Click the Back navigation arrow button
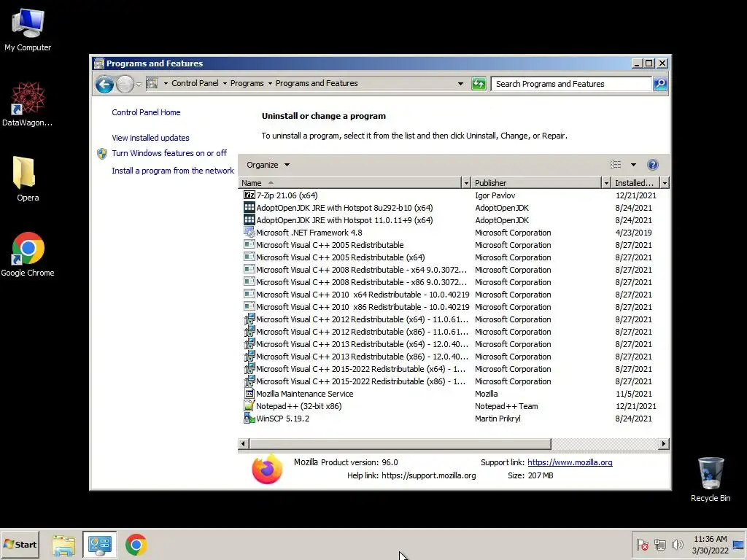Image resolution: width=747 pixels, height=560 pixels. [104, 85]
